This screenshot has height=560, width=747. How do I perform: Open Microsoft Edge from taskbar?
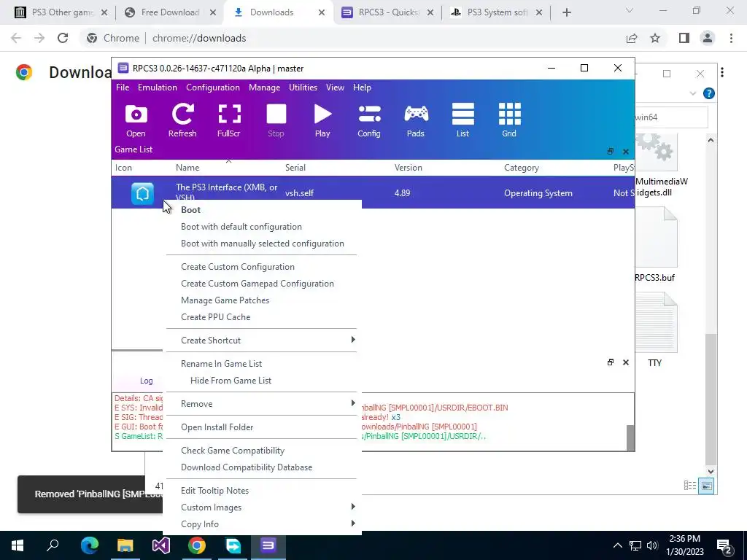[x=89, y=545]
